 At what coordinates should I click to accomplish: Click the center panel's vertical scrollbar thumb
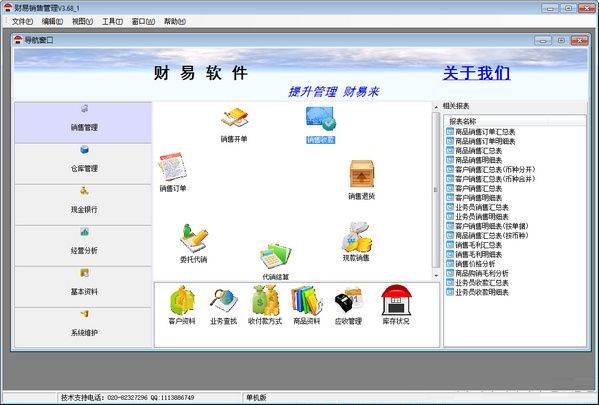[436, 190]
